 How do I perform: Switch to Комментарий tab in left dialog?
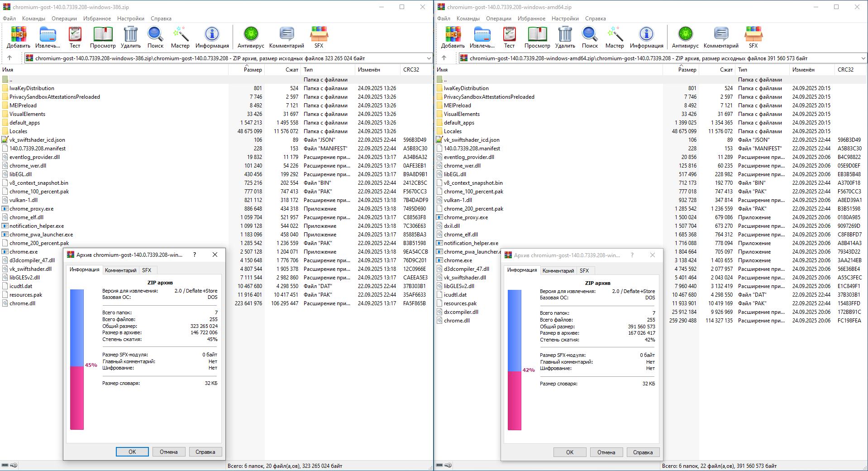tap(120, 270)
